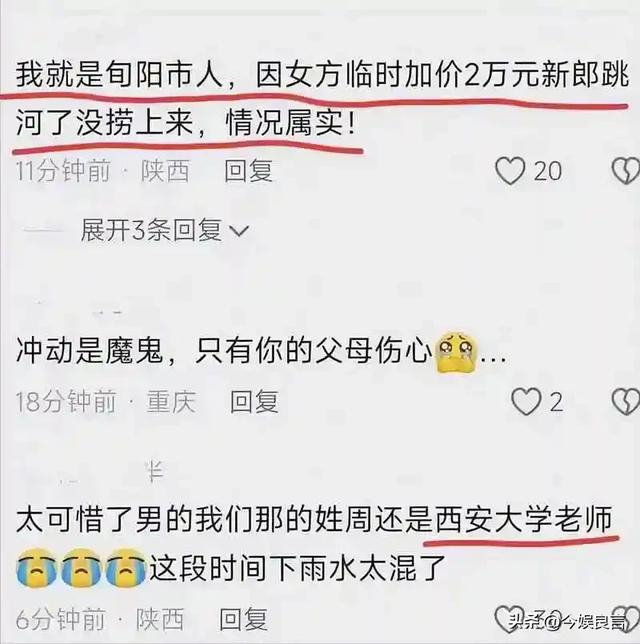Click the like count of 2

556,402
